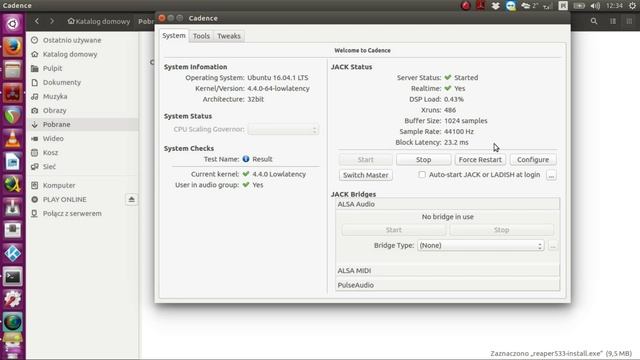The height and width of the screenshot is (360, 640).
Task: Open the Files manager dock icon
Action: tap(13, 70)
